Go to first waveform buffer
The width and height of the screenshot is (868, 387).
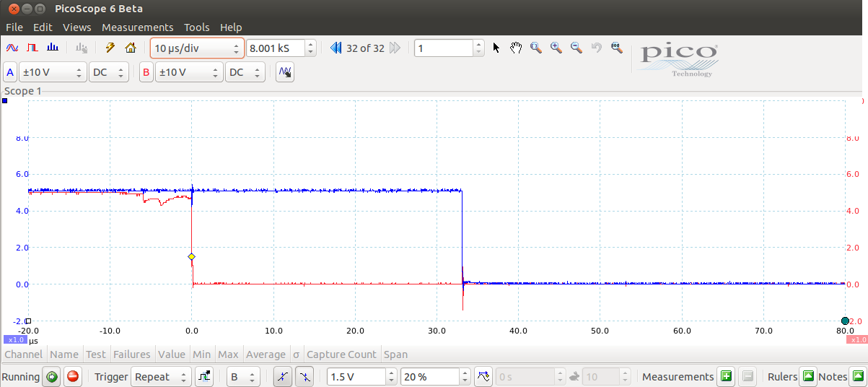[x=336, y=48]
